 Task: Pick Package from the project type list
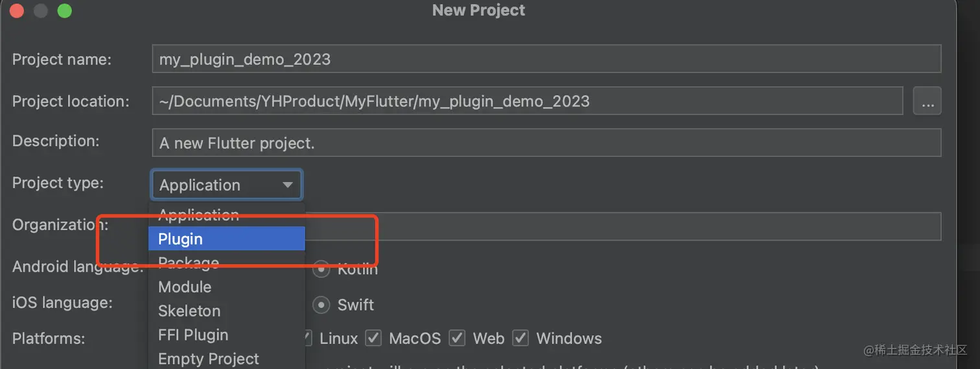point(189,263)
